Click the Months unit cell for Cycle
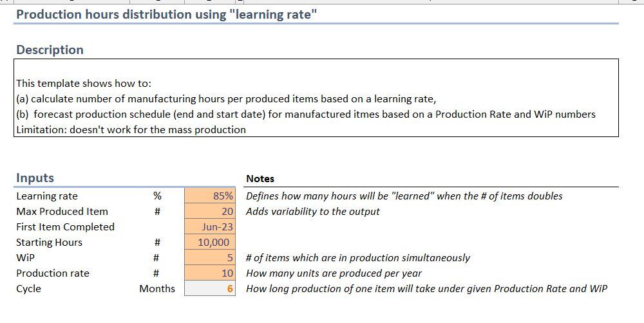The height and width of the screenshot is (323, 644). (x=157, y=288)
